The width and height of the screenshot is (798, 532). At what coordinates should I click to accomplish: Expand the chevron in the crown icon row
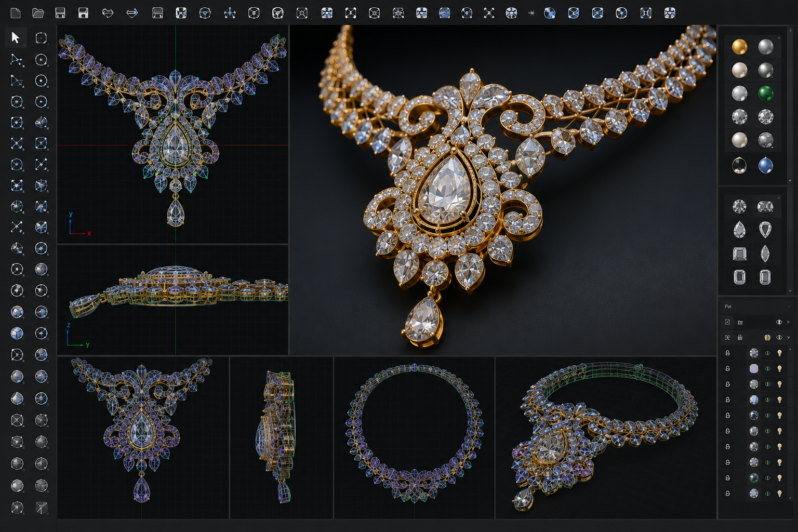[788, 322]
